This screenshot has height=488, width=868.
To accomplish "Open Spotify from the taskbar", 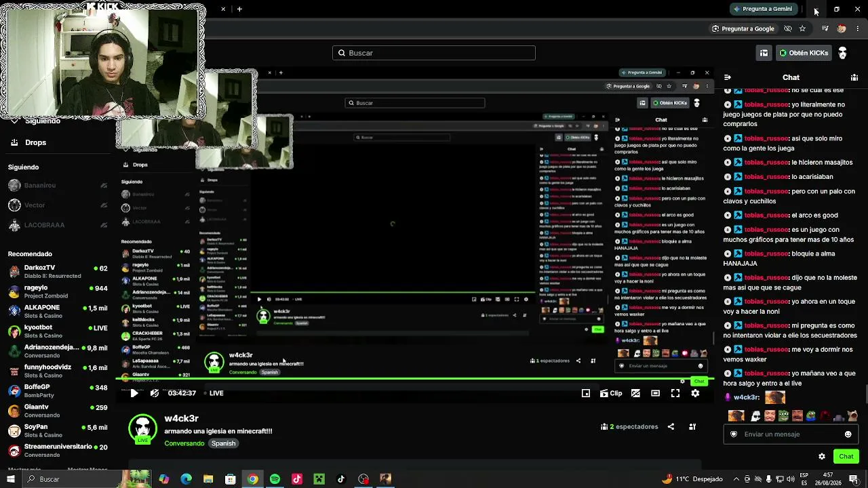I will point(275,479).
